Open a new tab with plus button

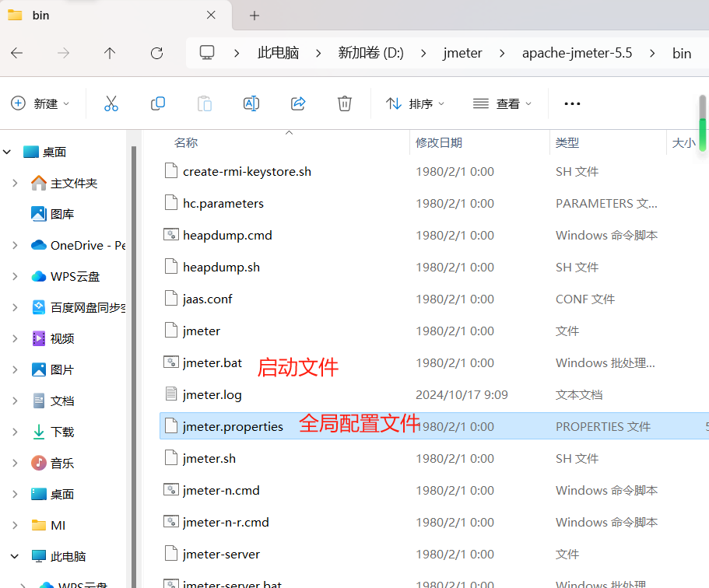[x=254, y=16]
